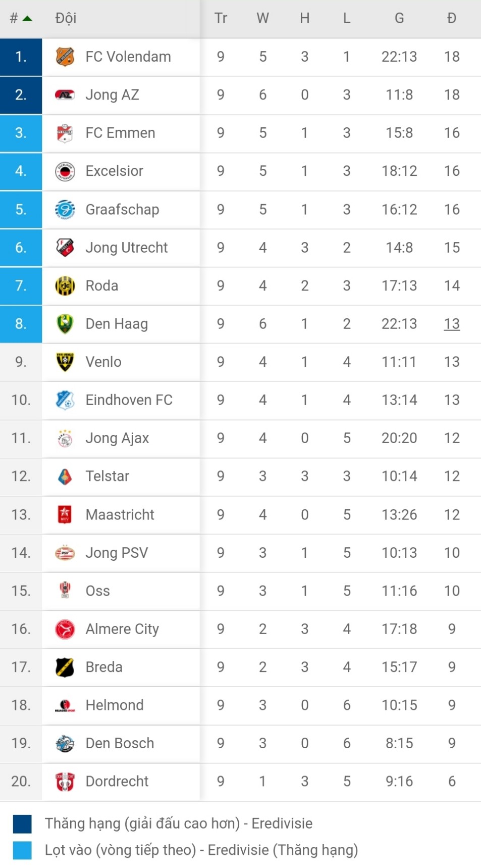Image resolution: width=481 pixels, height=868 pixels.
Task: Click the Jong Ajax club badge
Action: [65, 439]
